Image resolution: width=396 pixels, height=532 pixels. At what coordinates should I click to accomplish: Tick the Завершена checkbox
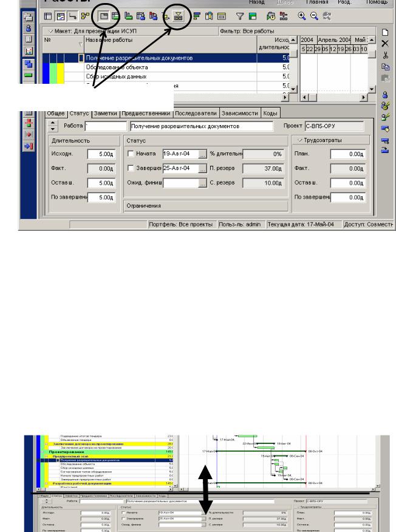click(x=131, y=168)
